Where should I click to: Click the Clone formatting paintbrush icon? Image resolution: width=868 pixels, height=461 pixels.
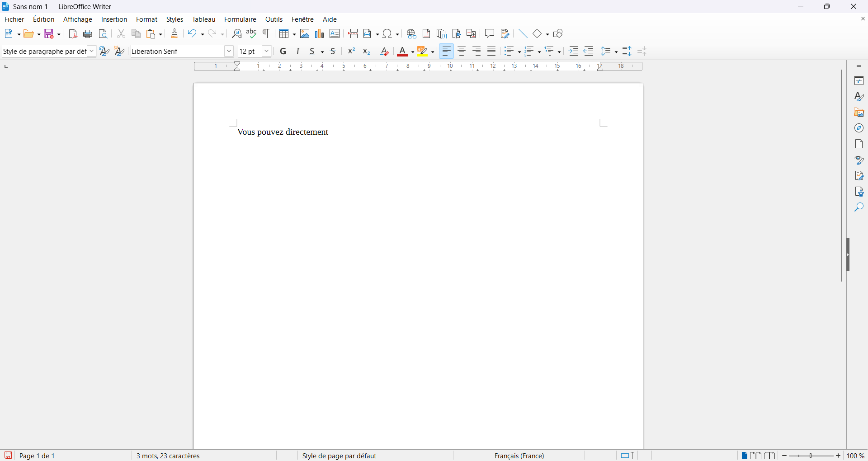pos(175,34)
